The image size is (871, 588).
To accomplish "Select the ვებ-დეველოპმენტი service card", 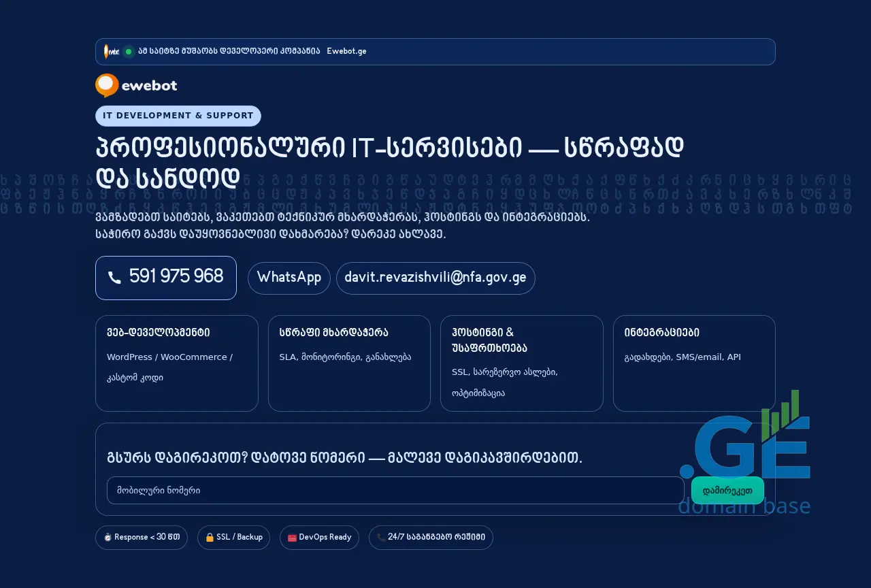I will click(177, 363).
